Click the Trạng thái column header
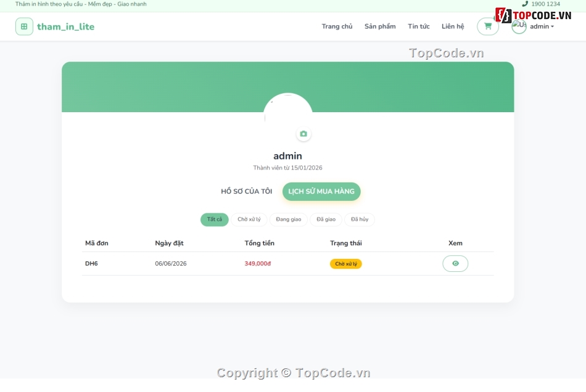 pos(345,243)
